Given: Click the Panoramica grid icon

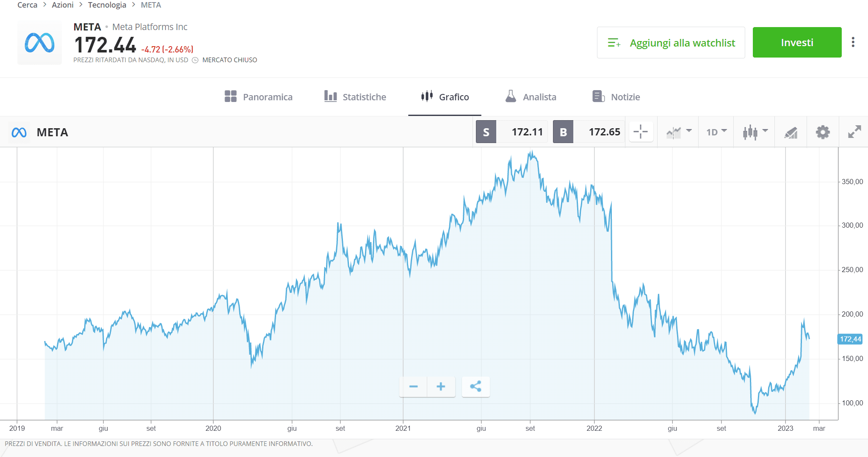Looking at the screenshot, I should [x=230, y=96].
